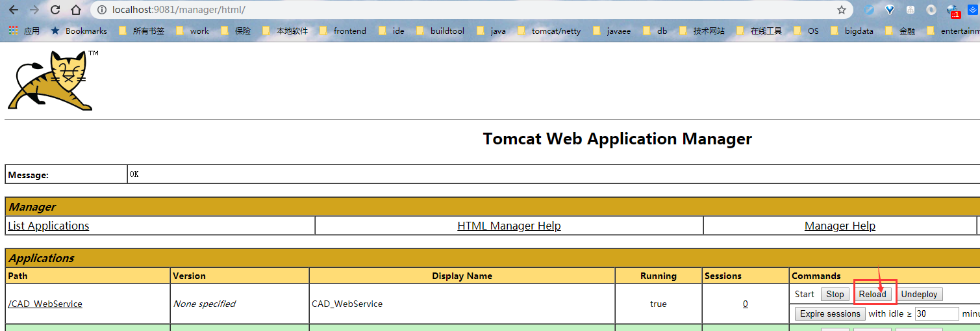The image size is (980, 331).
Task: Click the Tomcat Web Application Manager heading
Action: [617, 139]
